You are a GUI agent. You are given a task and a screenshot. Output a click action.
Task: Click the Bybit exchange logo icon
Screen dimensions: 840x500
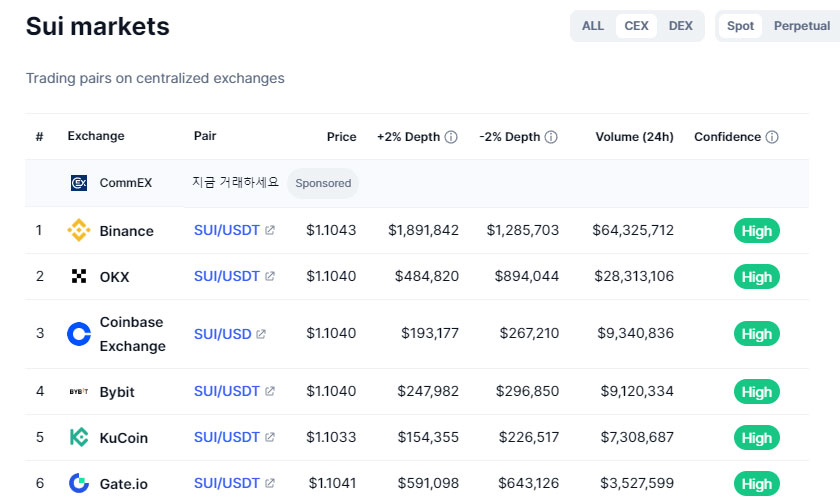[79, 392]
